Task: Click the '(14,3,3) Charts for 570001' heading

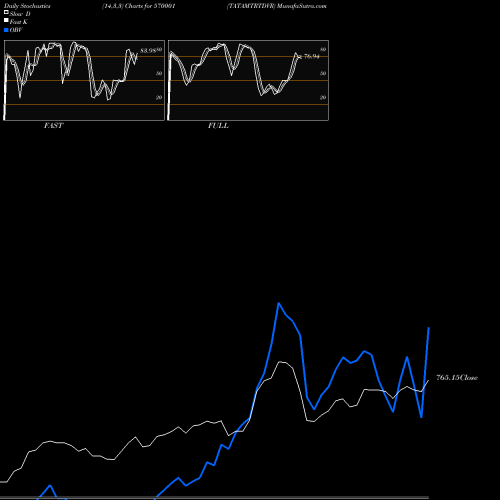Action: 139,6
